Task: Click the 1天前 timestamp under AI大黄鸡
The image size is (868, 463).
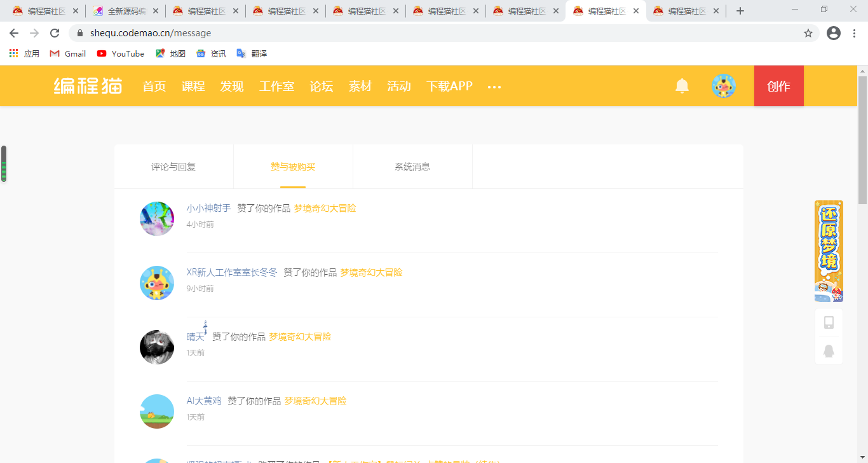Action: point(196,417)
